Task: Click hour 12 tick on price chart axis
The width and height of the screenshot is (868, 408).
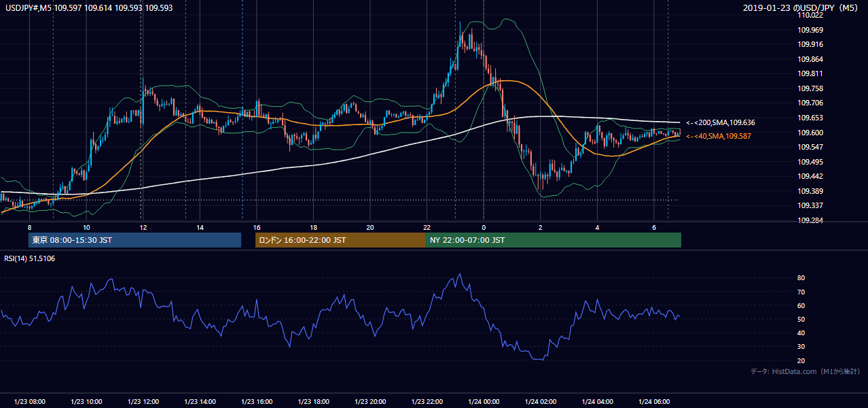Action: click(x=143, y=227)
